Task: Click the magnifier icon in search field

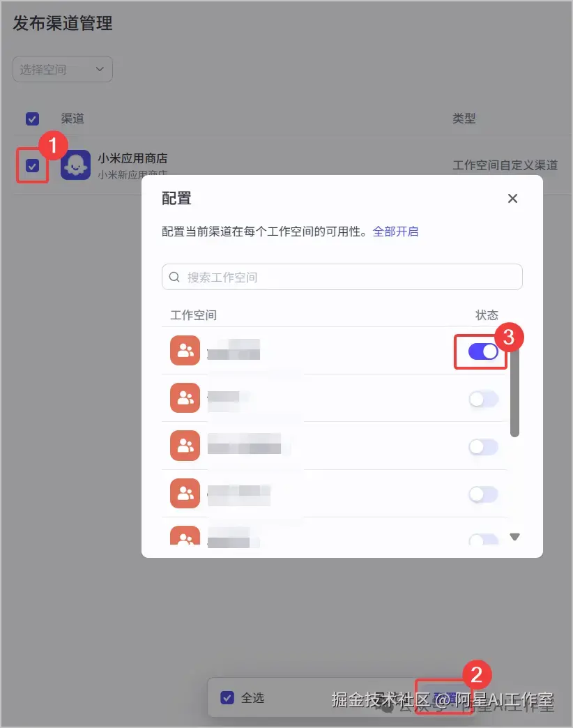Action: [x=174, y=277]
